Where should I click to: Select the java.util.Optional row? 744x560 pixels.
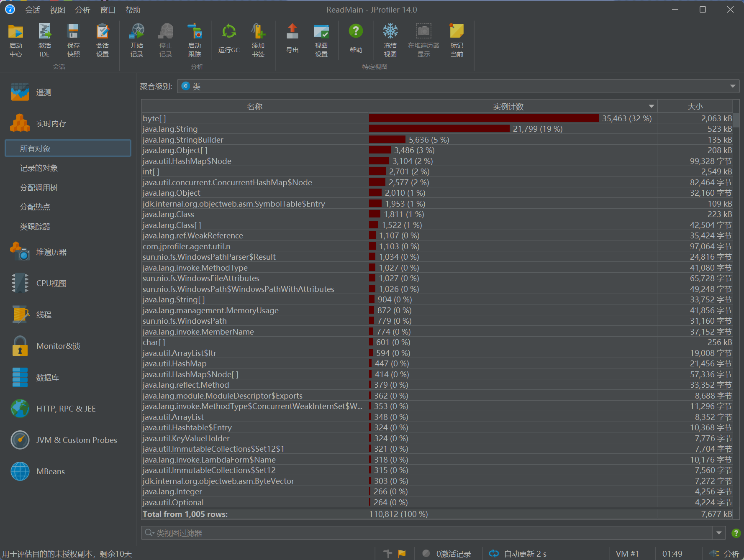(x=437, y=502)
